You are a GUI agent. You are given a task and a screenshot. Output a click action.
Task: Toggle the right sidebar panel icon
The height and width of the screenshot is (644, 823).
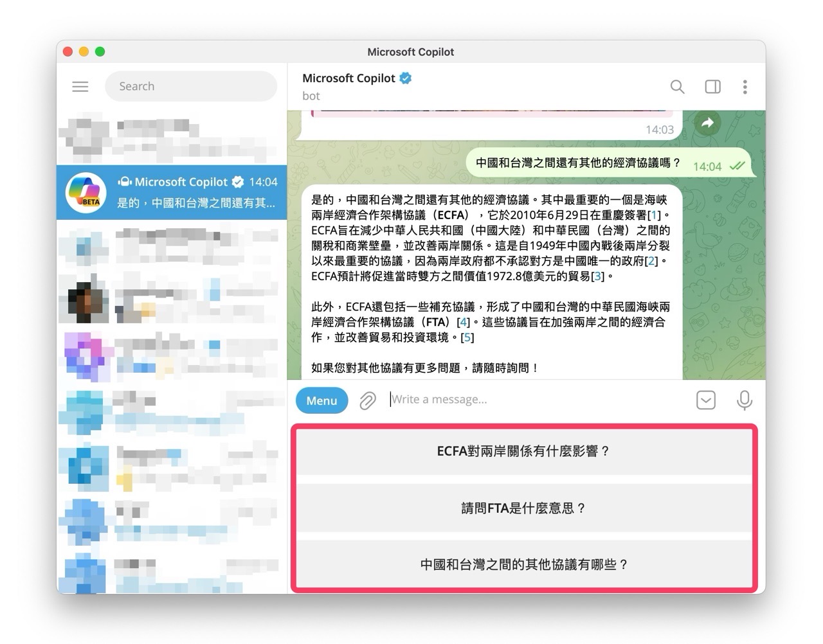click(712, 87)
